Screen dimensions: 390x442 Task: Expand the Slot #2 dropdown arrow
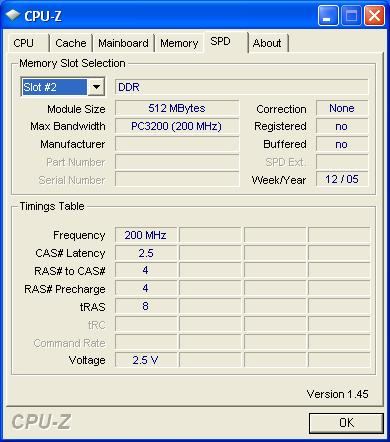(x=96, y=87)
